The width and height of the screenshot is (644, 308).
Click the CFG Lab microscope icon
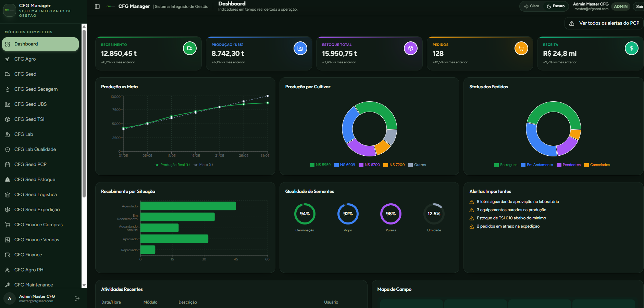tap(8, 134)
